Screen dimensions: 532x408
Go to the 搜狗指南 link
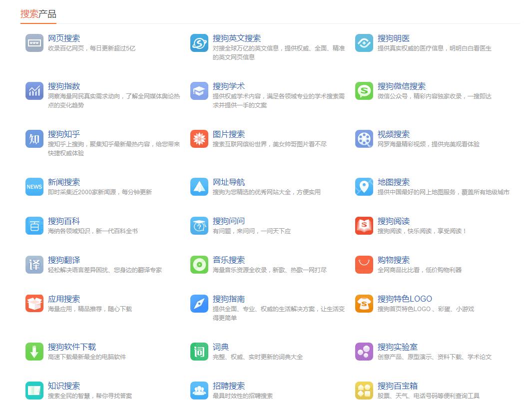pyautogui.click(x=229, y=299)
